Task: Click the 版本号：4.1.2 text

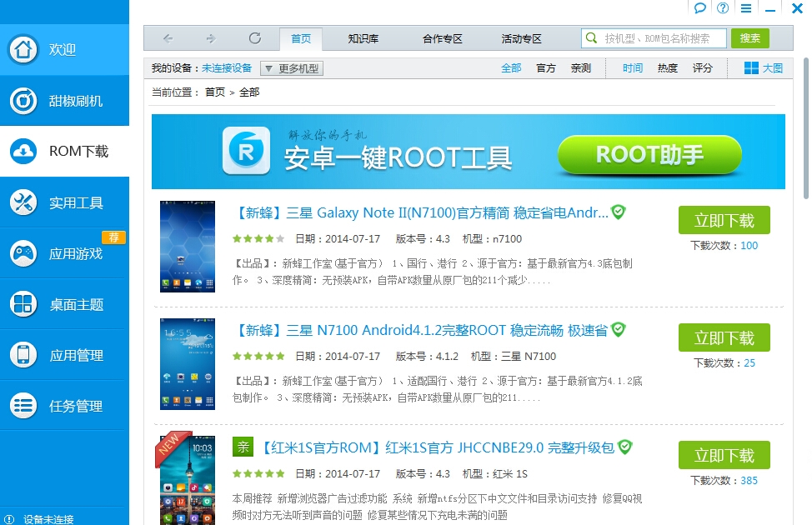Action: point(427,356)
